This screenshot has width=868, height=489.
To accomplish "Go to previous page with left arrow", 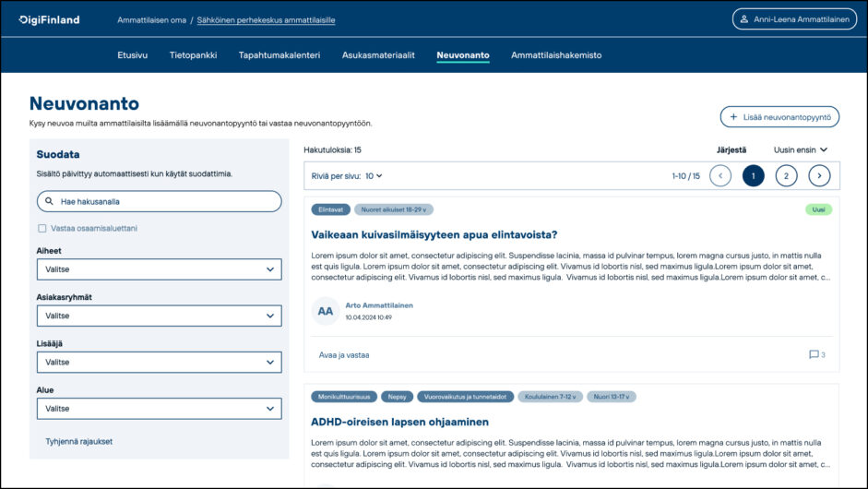I will click(720, 176).
